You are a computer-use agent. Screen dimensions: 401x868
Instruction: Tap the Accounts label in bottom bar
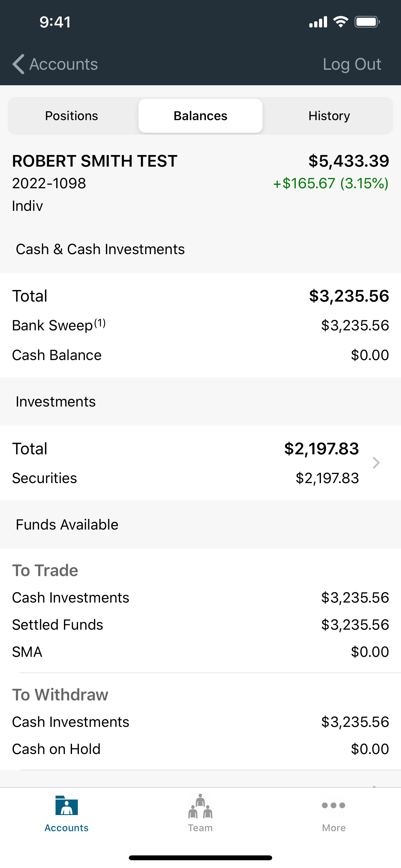67,828
